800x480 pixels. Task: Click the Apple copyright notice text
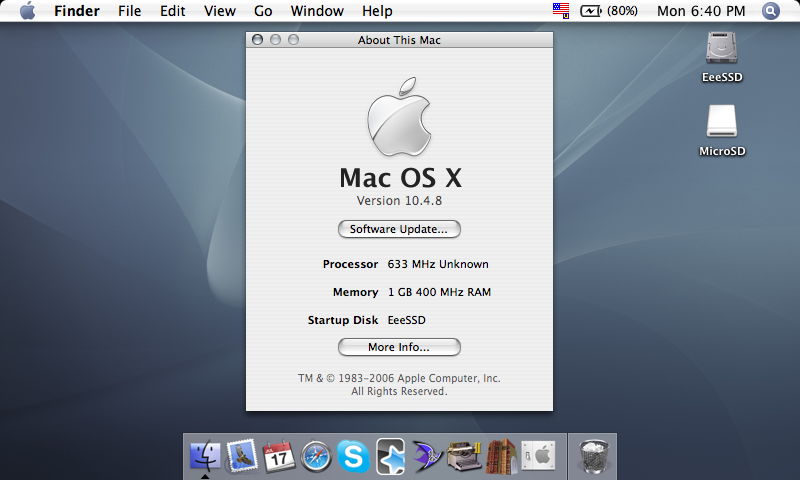[399, 385]
